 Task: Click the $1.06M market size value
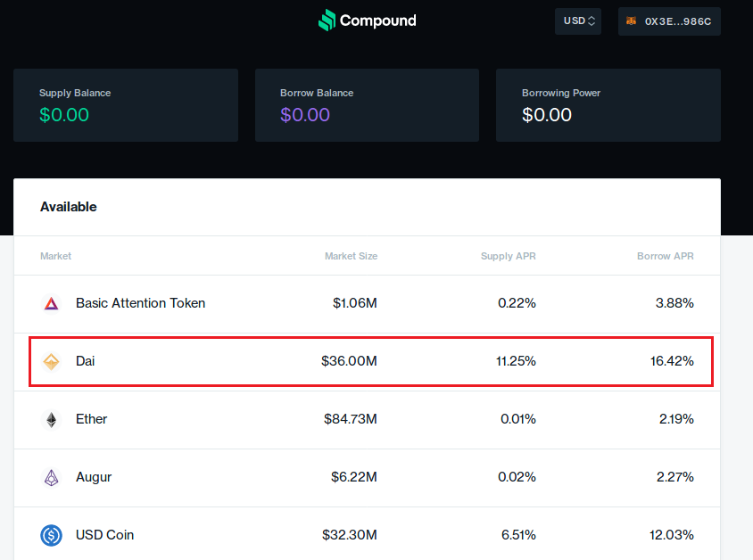(x=355, y=303)
